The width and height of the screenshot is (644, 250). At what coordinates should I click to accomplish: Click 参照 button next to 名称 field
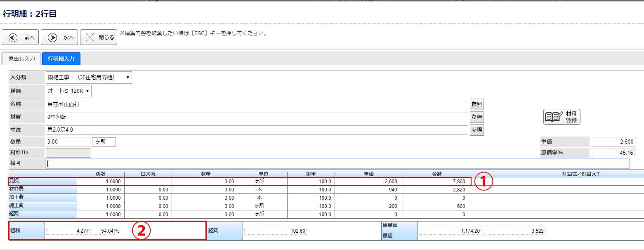pos(477,104)
